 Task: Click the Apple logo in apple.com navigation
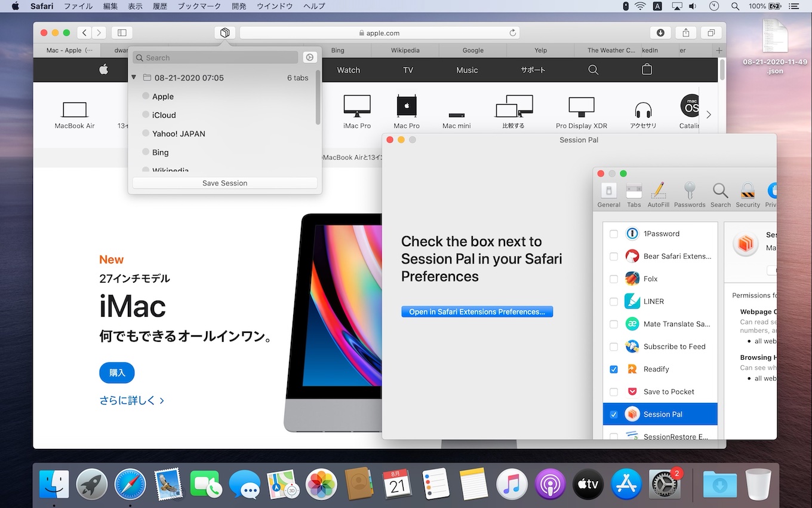(x=103, y=69)
